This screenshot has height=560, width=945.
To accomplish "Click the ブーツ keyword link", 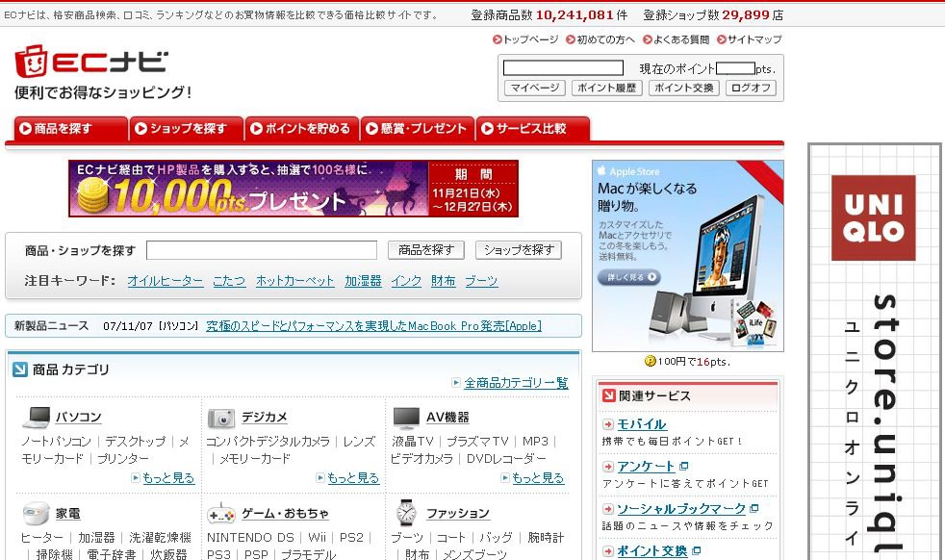I will pos(481,281).
